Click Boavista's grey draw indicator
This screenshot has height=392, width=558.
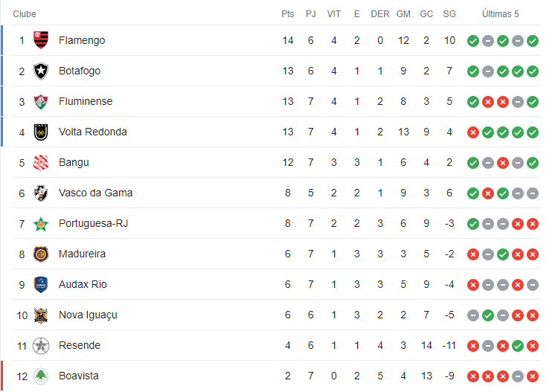pyautogui.click(x=518, y=376)
